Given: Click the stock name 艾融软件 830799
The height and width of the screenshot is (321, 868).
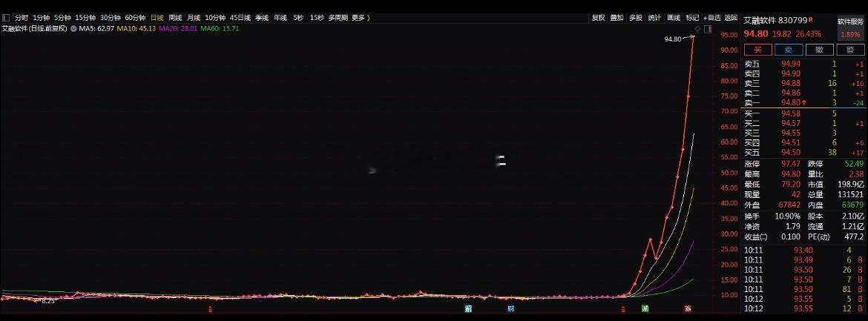Looking at the screenshot, I should point(775,20).
